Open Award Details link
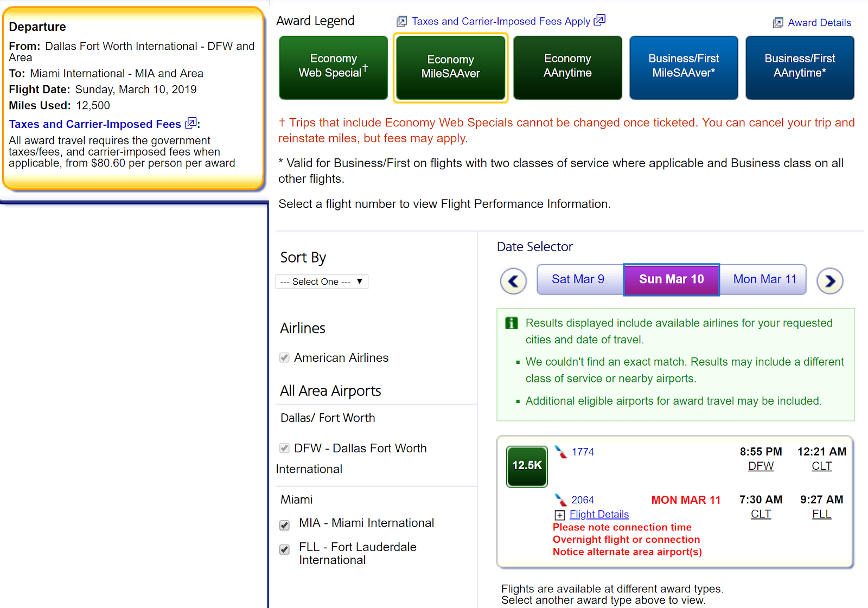 [819, 23]
